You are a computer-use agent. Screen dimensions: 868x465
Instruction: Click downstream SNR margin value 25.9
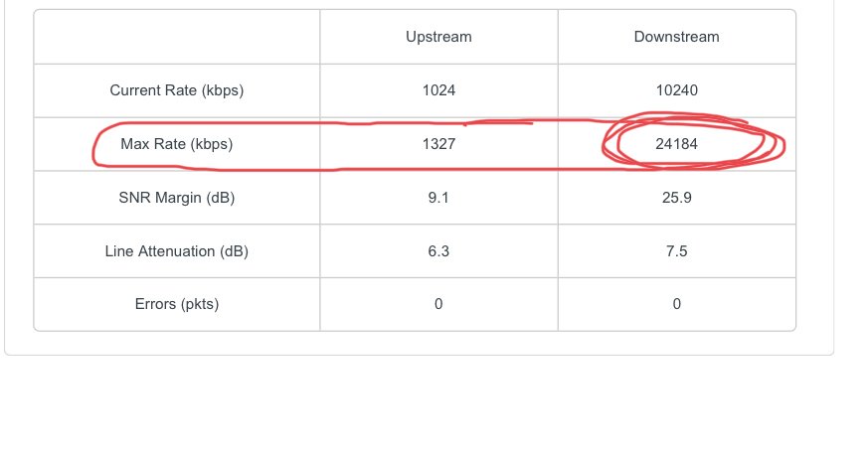[x=676, y=198]
